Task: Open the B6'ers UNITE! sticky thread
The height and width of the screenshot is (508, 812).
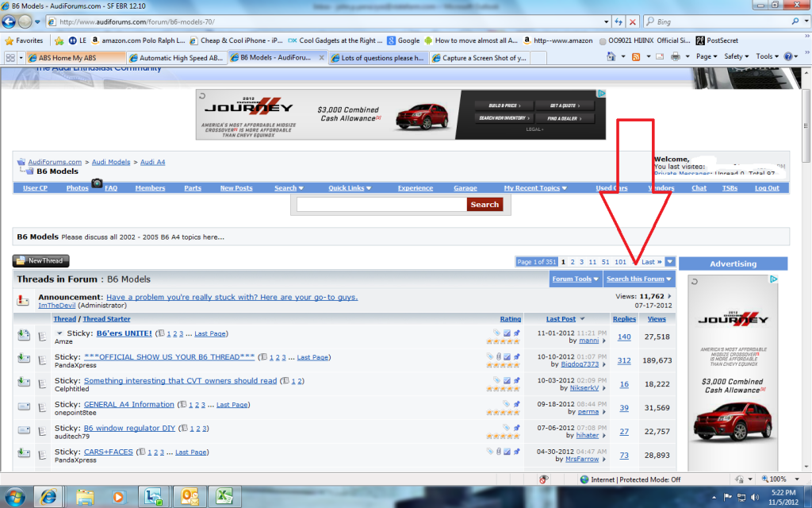Action: coord(124,333)
